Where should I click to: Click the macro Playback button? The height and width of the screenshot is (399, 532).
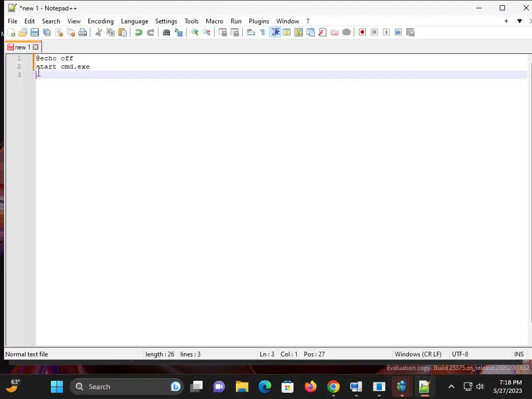386,33
